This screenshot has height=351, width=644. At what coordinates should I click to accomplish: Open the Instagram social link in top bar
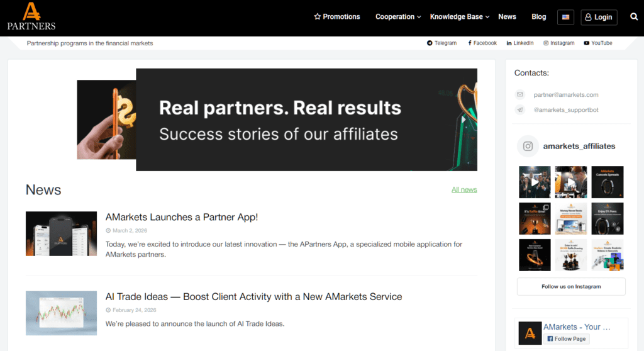559,43
